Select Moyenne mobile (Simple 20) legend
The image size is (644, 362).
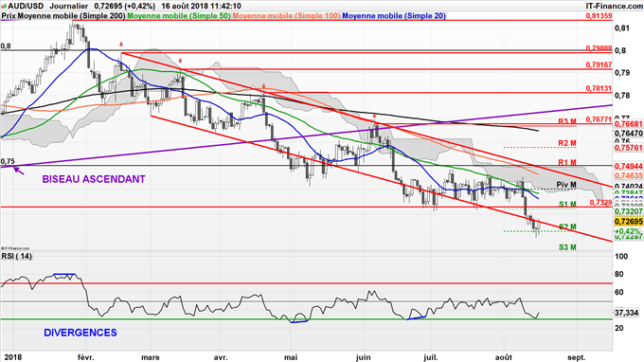(394, 16)
